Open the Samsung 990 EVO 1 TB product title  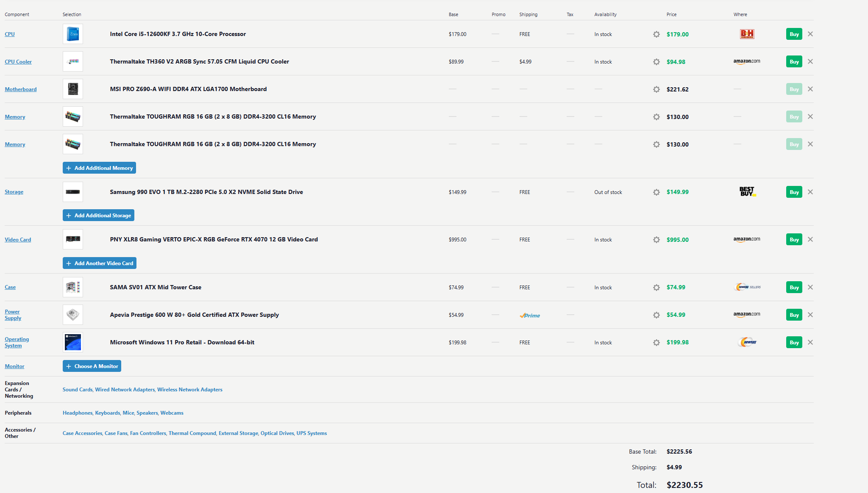206,192
